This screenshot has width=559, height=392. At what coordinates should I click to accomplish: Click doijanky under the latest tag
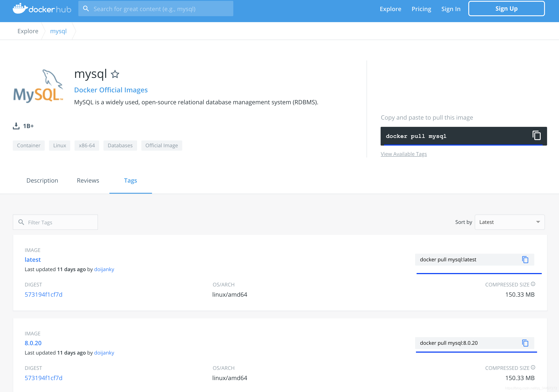(x=104, y=269)
